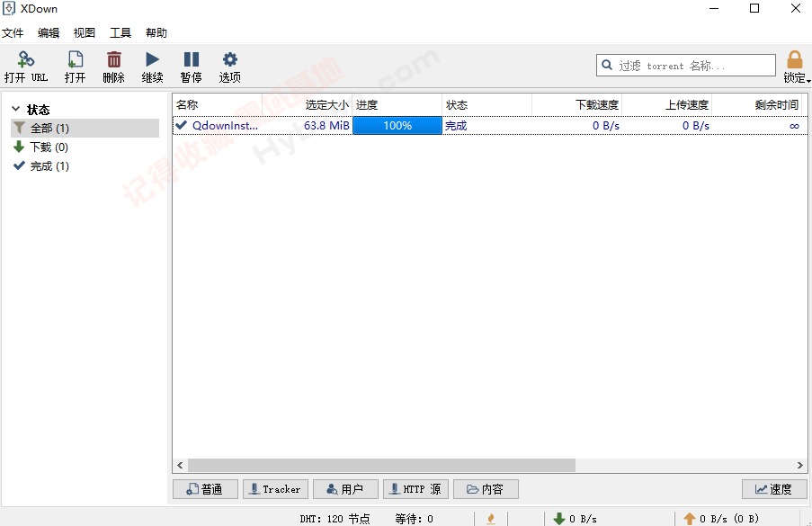Sort by the 状态 column header
Image resolution: width=812 pixels, height=526 pixels.
click(x=486, y=105)
